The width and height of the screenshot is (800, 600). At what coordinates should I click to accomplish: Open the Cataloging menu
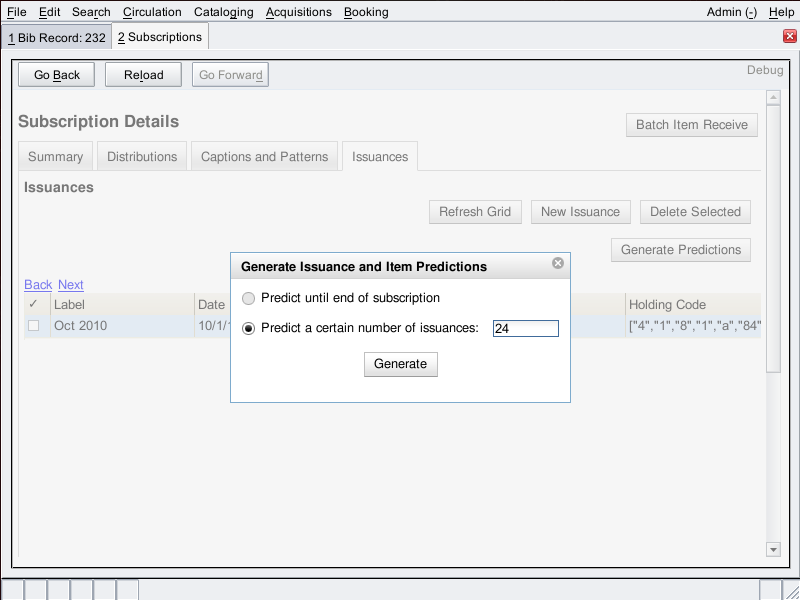pyautogui.click(x=223, y=12)
